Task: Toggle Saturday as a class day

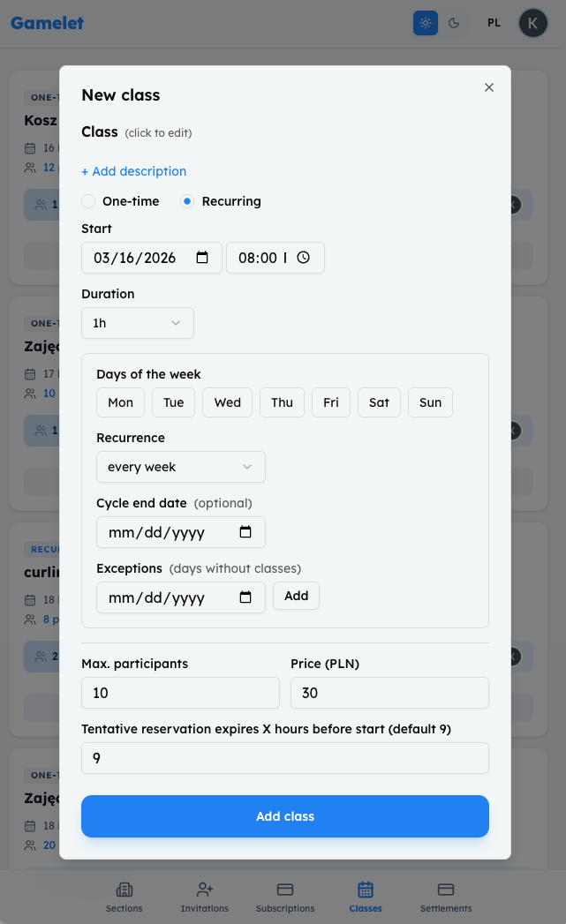Action: point(378,402)
